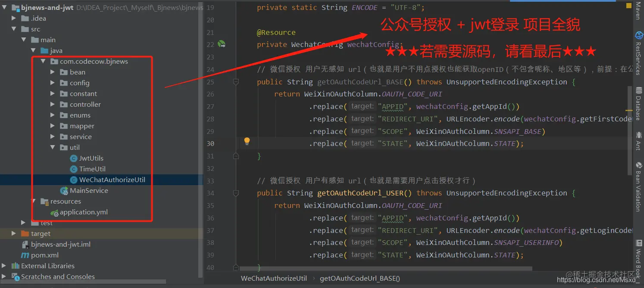
Task: Click the TimeUtil class icon
Action: [73, 169]
